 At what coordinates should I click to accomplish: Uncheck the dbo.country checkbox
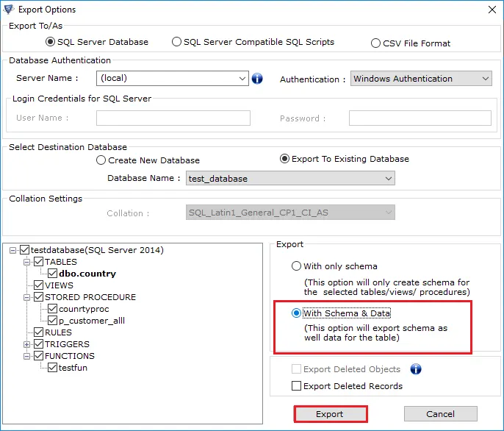(52, 274)
